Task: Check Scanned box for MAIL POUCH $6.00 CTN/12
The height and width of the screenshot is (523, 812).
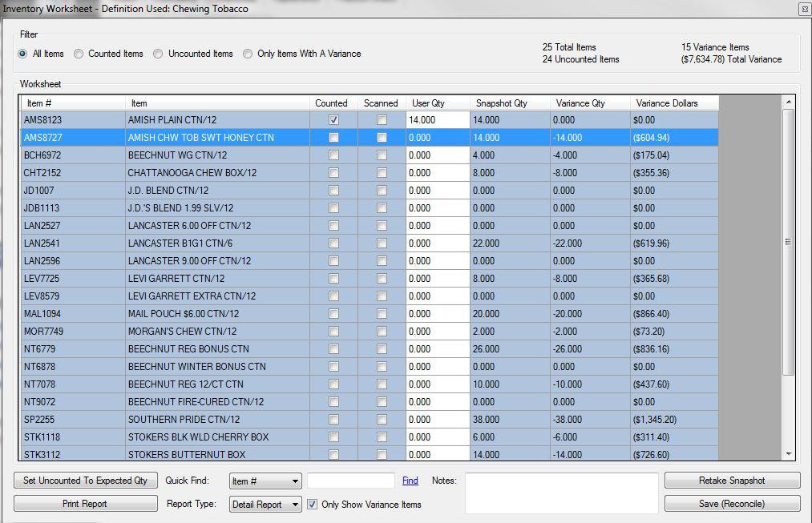Action: click(382, 313)
